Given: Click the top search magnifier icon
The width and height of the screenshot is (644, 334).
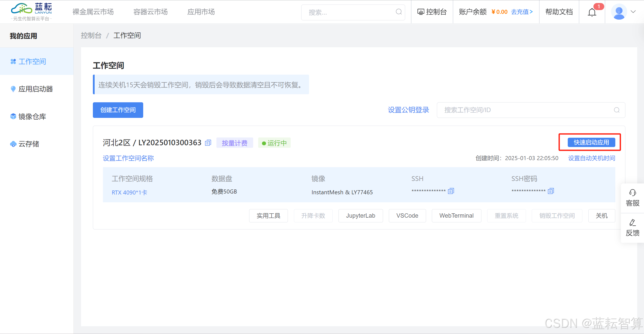Looking at the screenshot, I should pos(399,12).
